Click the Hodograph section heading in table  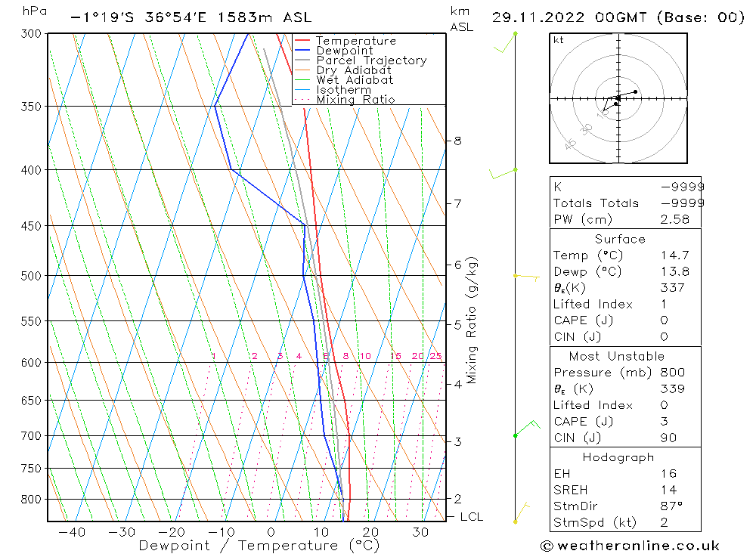tap(618, 457)
